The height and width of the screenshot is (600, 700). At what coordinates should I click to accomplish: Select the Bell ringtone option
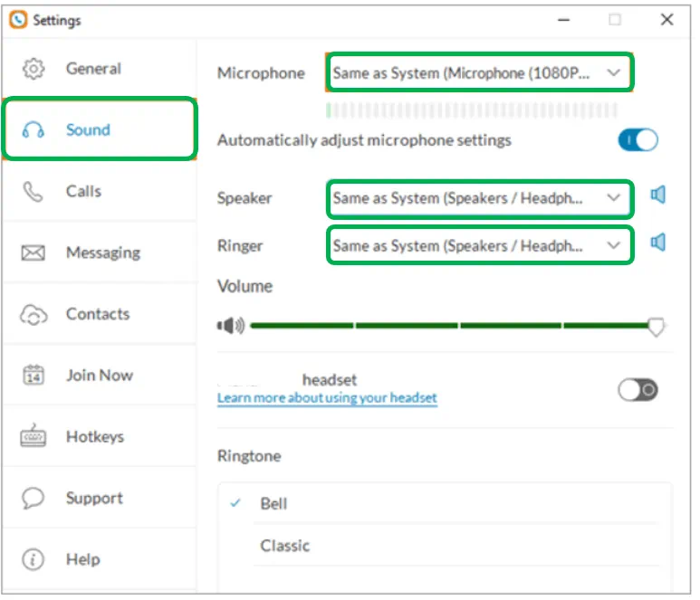pos(273,503)
